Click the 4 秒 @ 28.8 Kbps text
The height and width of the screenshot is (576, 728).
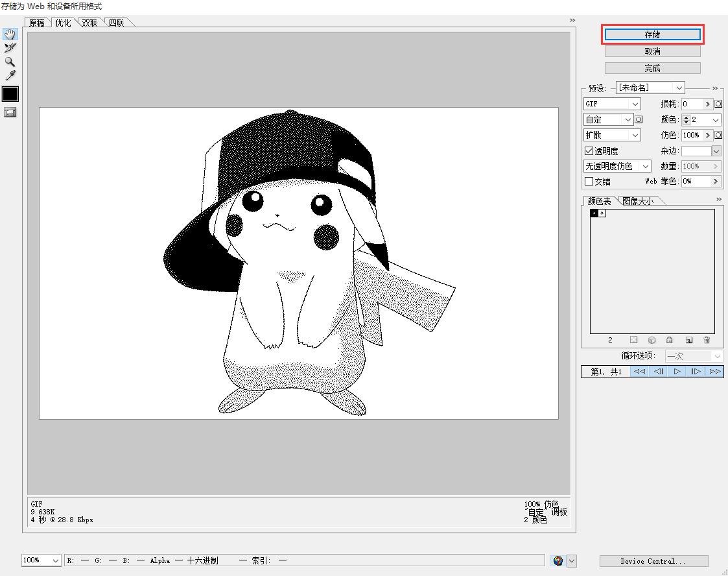pyautogui.click(x=62, y=520)
